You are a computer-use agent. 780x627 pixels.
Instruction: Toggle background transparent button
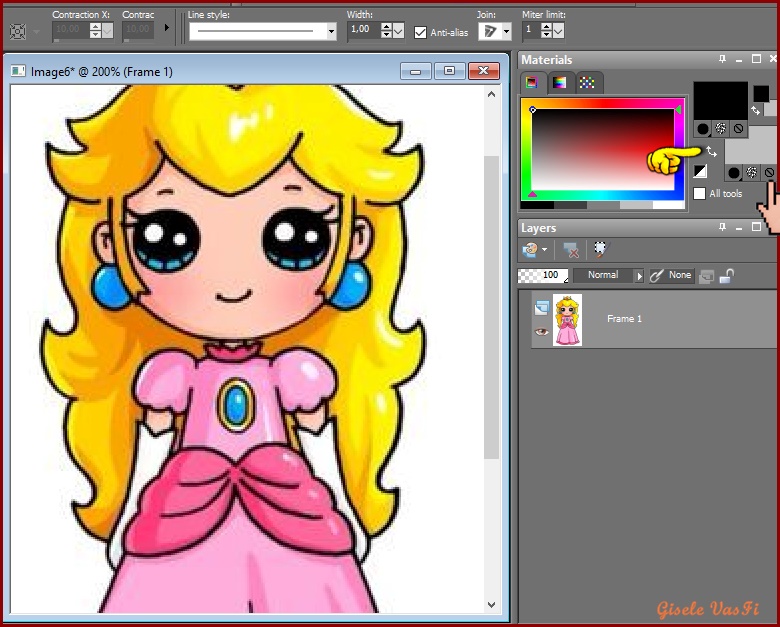769,173
